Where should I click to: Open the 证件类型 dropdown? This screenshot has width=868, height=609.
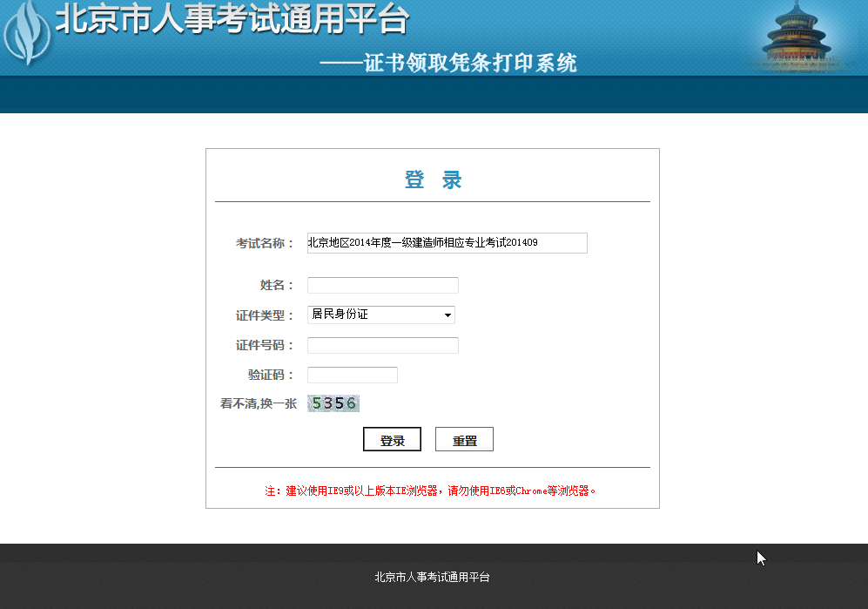380,315
